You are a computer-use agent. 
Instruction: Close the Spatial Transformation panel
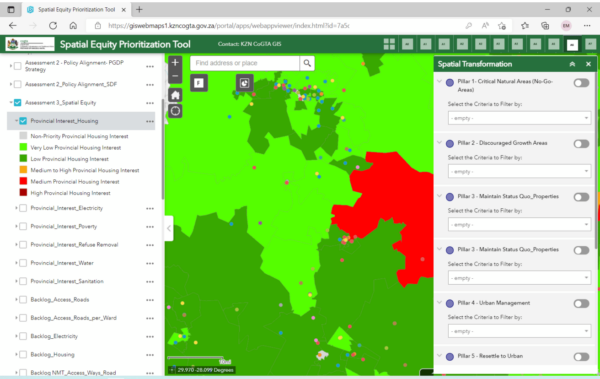tap(589, 64)
